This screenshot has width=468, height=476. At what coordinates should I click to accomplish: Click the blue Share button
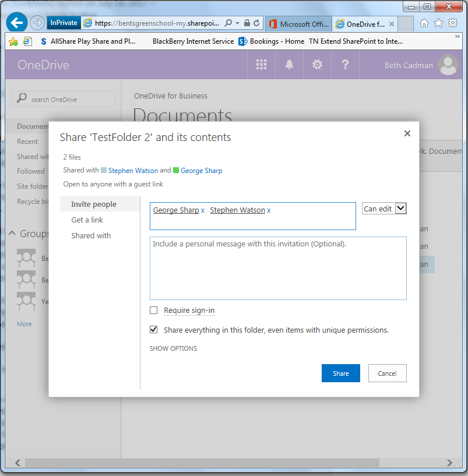(x=341, y=373)
